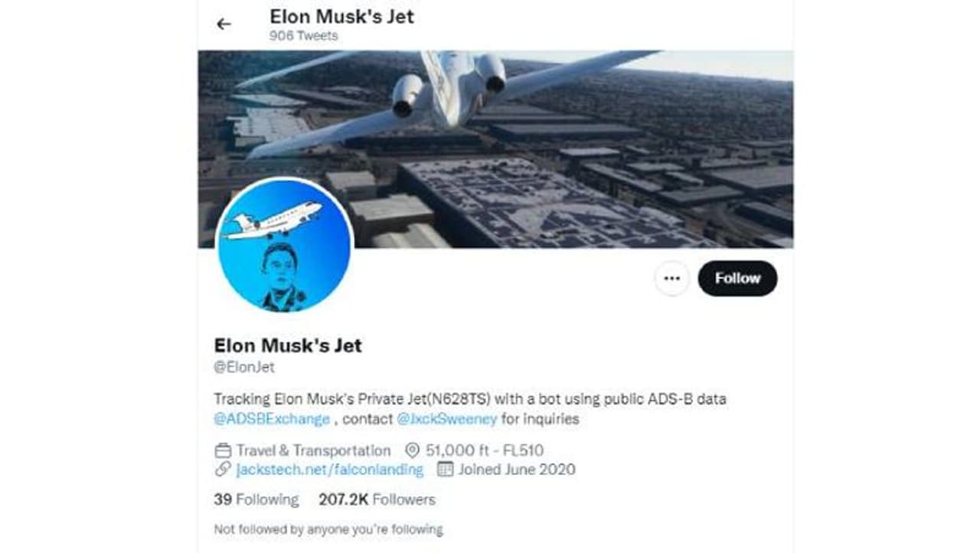Open the circular profile avatar picture
This screenshot has height=553, width=980.
point(284,247)
